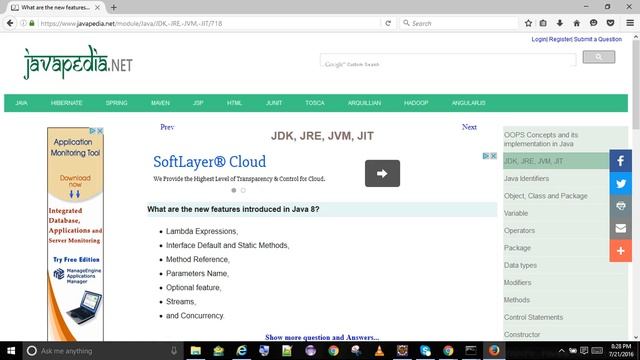Open more sharing options plus icon
This screenshot has height=360, width=640.
pos(620,251)
